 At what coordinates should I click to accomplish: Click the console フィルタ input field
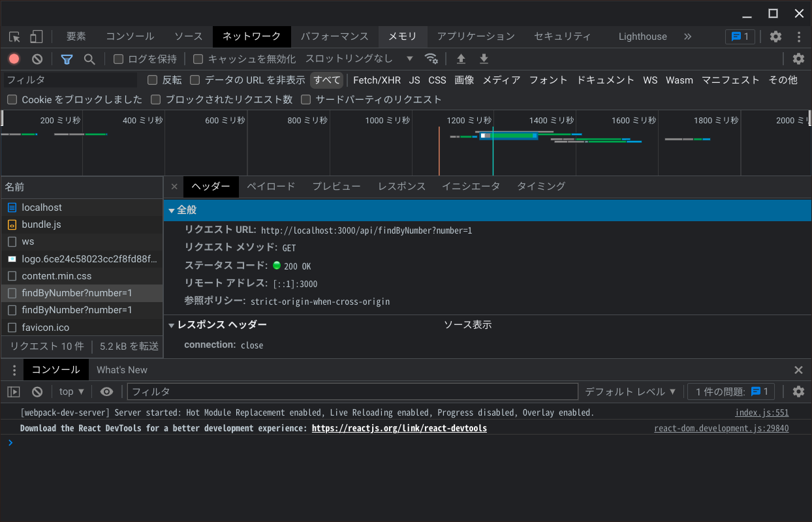(352, 391)
